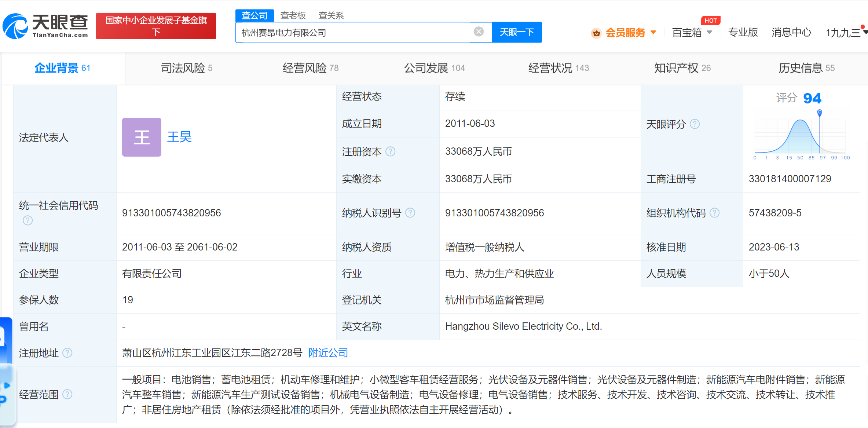The height and width of the screenshot is (428, 868).
Task: Click the 评分 94 score value
Action: click(812, 98)
